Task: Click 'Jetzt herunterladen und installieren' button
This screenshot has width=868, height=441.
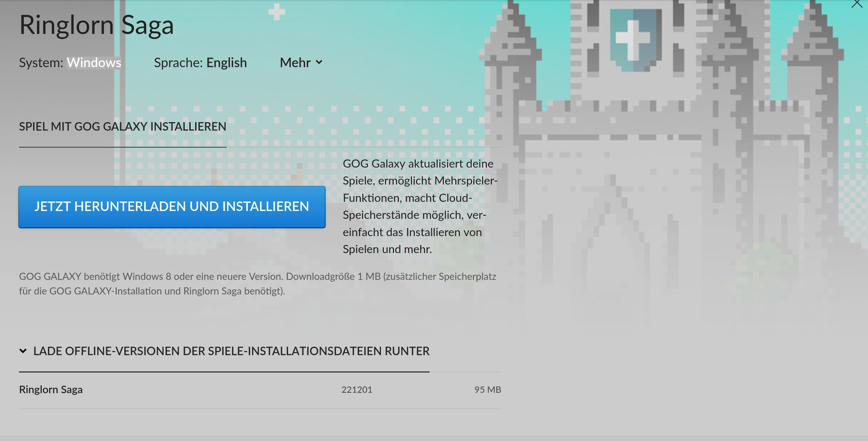Action: pyautogui.click(x=172, y=207)
